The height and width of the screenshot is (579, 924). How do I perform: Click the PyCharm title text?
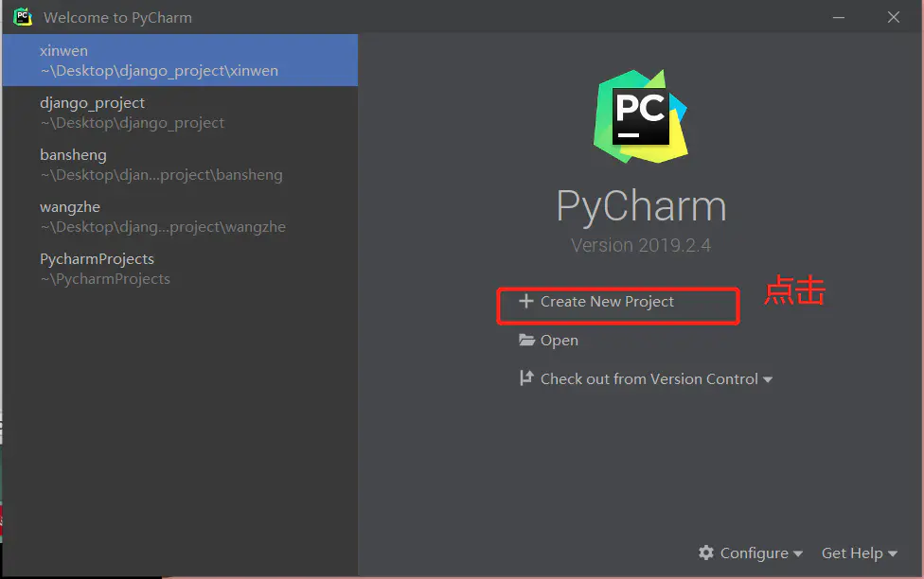pyautogui.click(x=641, y=206)
